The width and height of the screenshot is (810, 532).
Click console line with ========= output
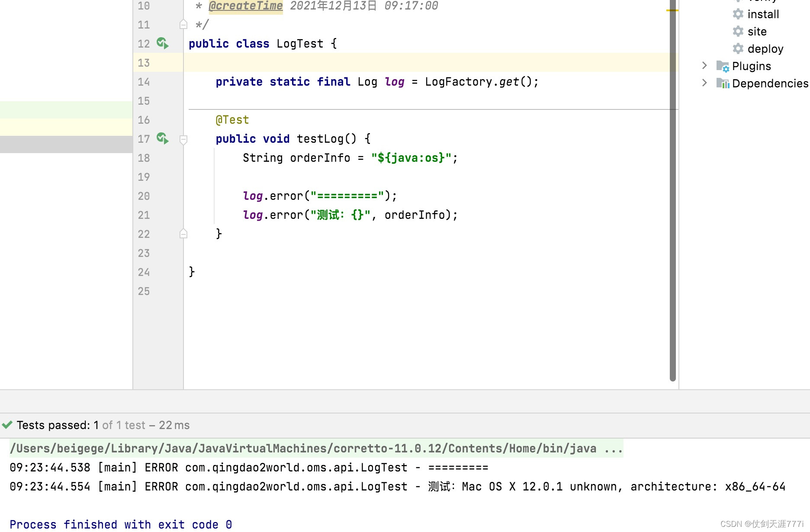[249, 468]
